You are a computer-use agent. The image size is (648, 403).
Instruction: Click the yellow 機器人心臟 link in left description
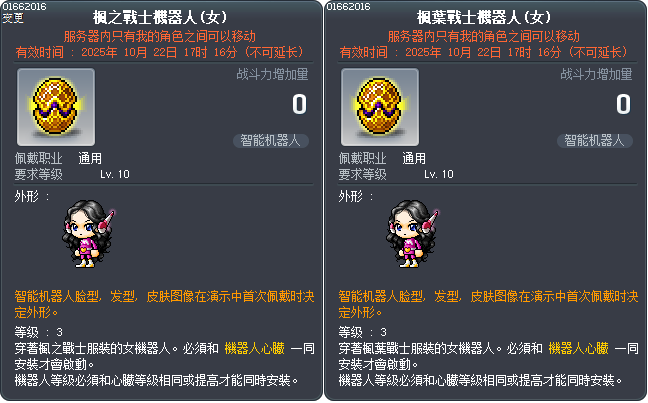tap(255, 348)
